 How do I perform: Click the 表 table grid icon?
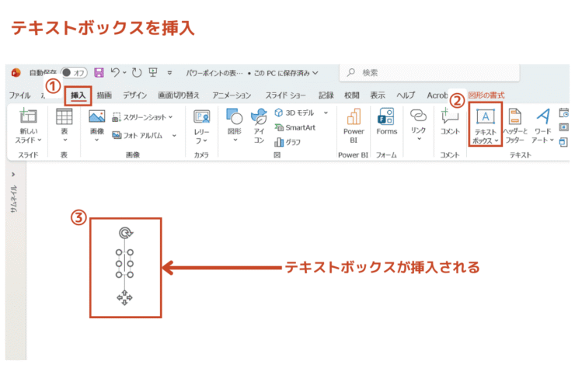[x=64, y=116]
